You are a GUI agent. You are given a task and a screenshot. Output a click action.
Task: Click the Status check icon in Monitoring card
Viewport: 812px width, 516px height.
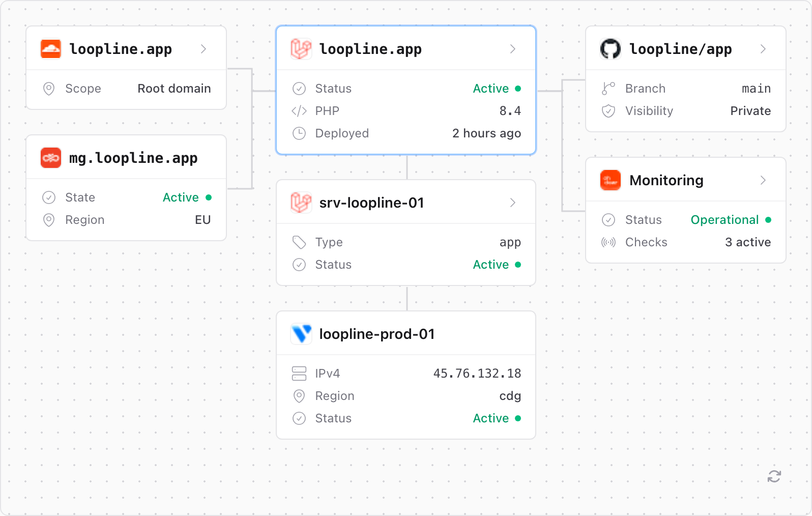(x=608, y=220)
